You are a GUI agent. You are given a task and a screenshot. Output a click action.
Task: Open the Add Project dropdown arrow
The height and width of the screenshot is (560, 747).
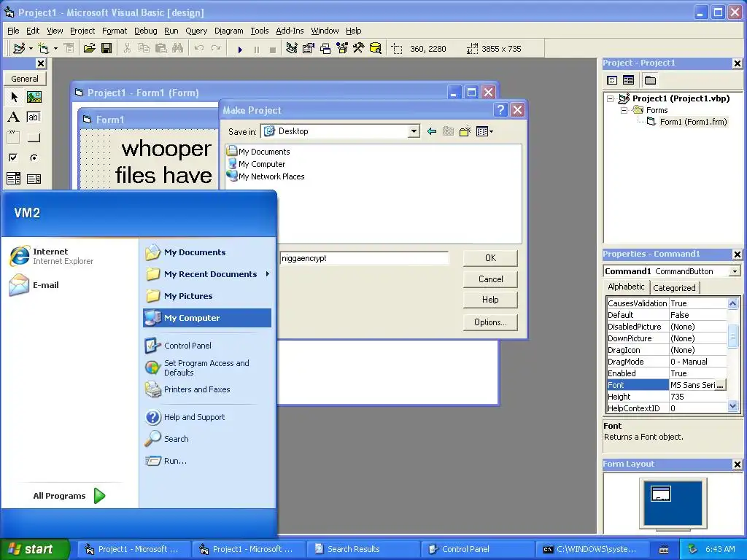click(31, 49)
